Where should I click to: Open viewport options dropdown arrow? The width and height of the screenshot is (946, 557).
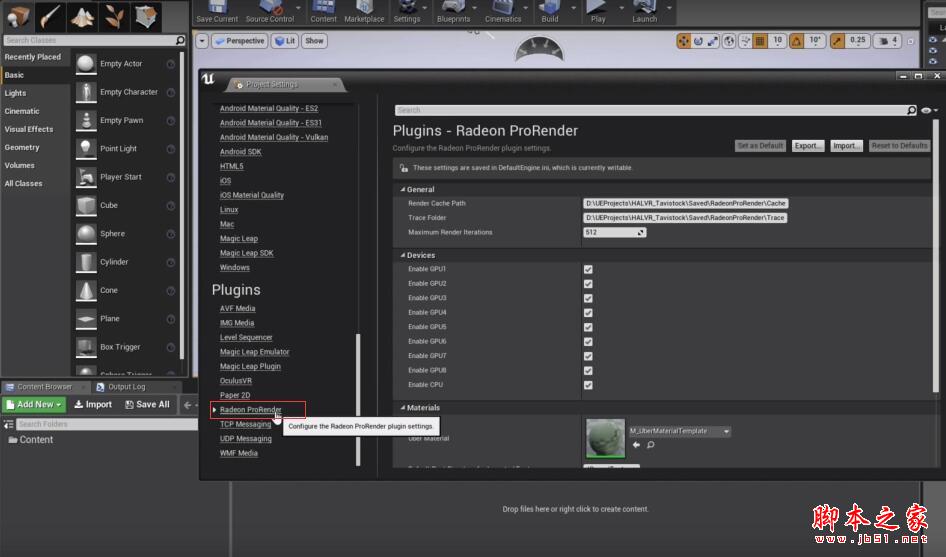(x=202, y=40)
